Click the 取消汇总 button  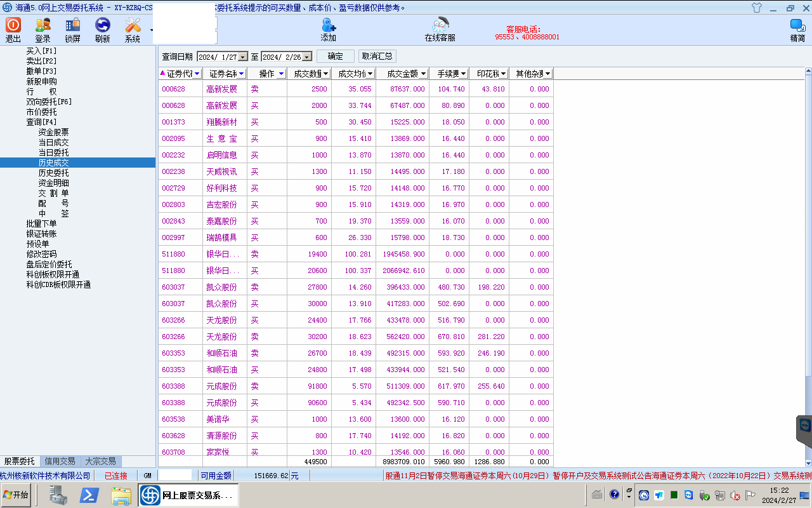[377, 57]
